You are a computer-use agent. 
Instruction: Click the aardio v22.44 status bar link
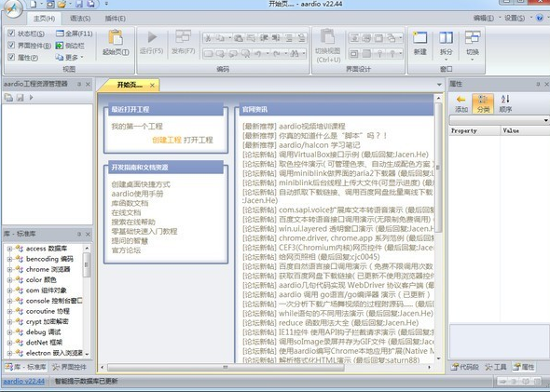pos(24,381)
